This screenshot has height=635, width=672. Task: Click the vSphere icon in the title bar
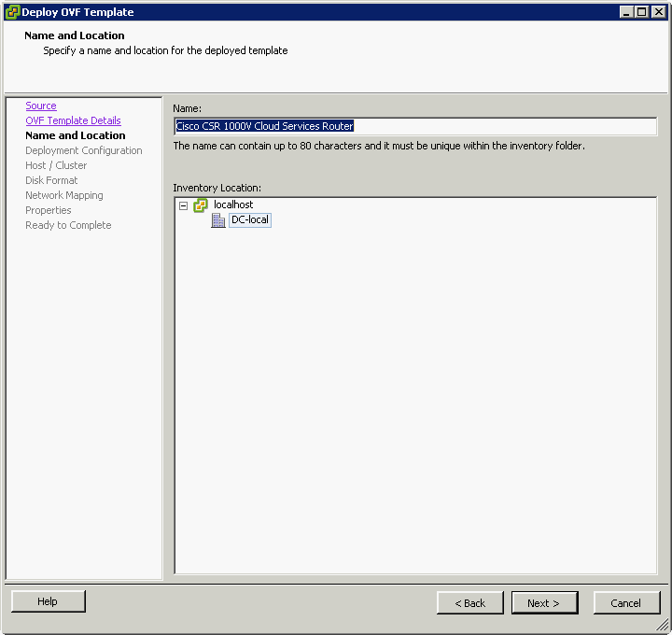12,12
